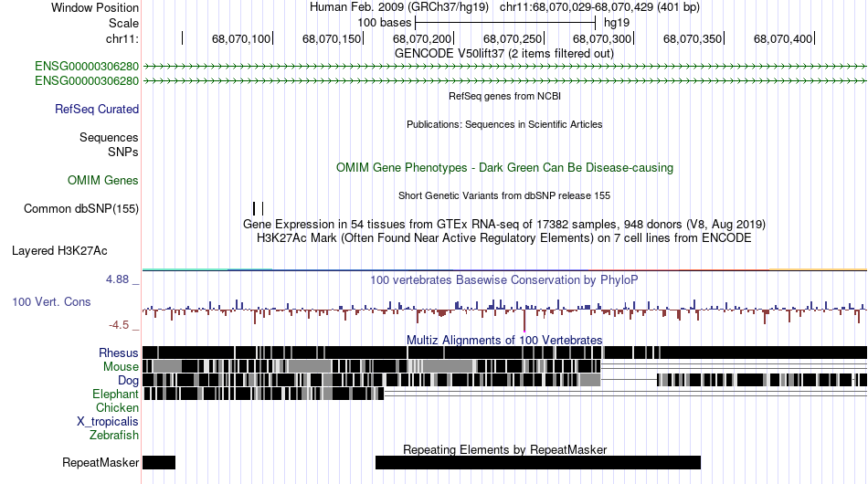Image resolution: width=868 pixels, height=484 pixels.
Task: Click the first dbSNP variant tick mark
Action: 254,208
